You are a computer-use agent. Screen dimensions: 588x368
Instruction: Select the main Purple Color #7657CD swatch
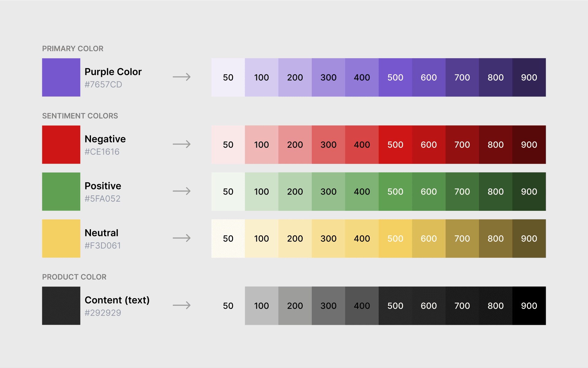point(61,77)
